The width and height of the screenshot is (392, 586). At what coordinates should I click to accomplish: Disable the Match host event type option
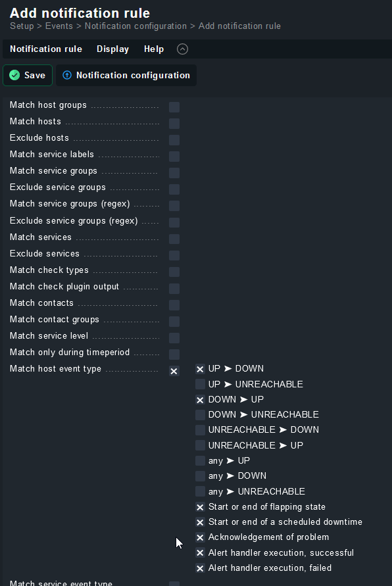tap(174, 371)
